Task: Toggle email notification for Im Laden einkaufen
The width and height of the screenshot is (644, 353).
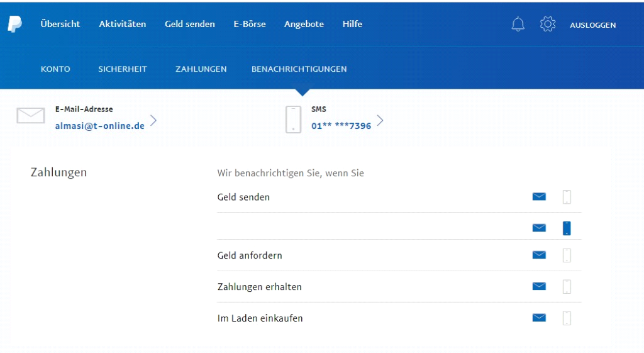Action: (x=539, y=318)
